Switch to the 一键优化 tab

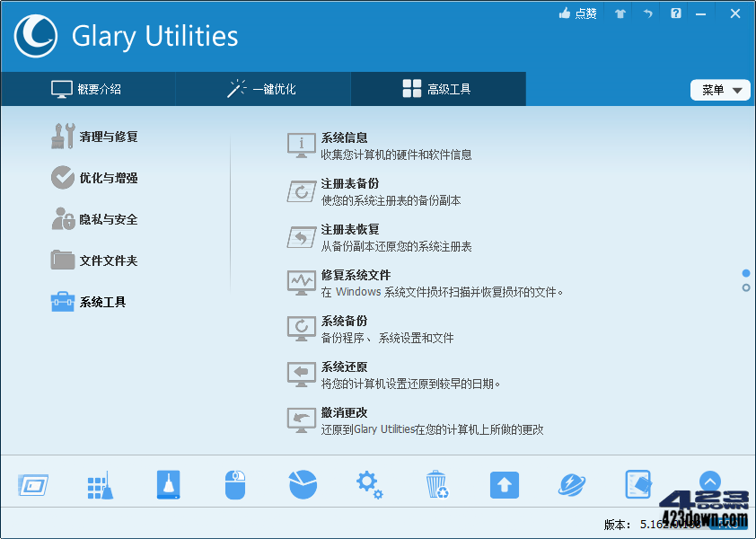(x=262, y=88)
